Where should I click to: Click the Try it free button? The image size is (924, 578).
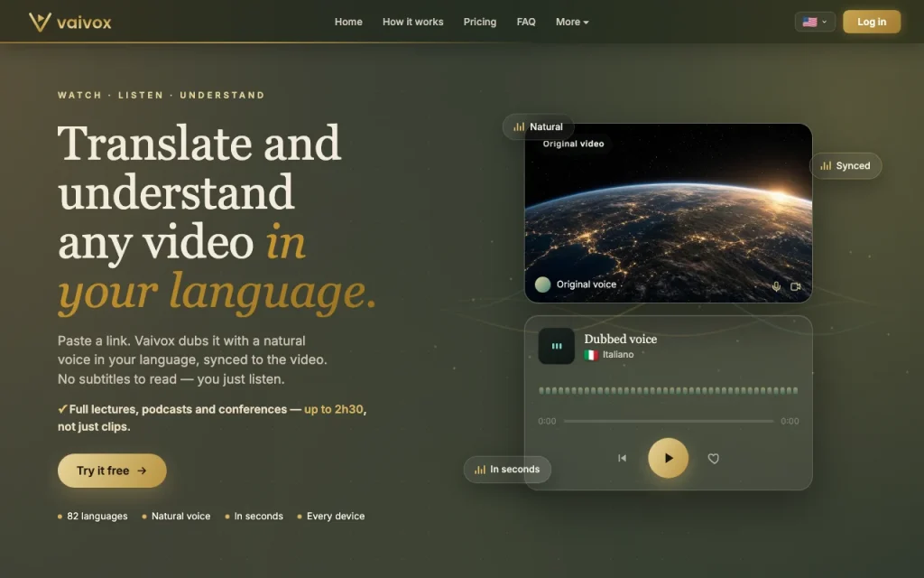pyautogui.click(x=112, y=471)
